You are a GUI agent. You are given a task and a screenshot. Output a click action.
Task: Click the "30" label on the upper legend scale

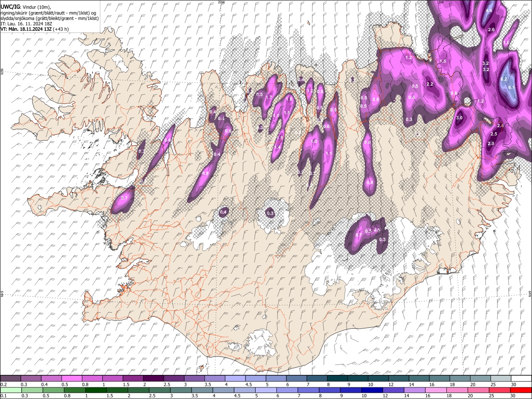pyautogui.click(x=514, y=384)
